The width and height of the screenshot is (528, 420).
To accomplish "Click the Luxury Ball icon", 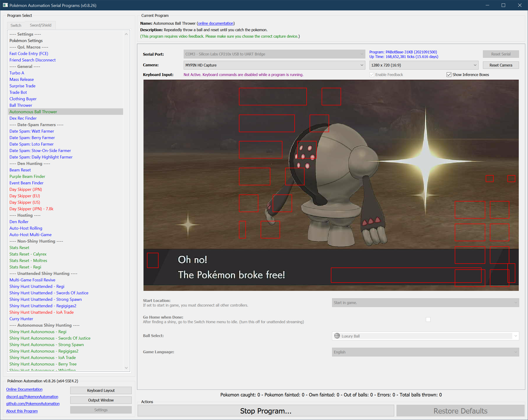I will click(x=337, y=336).
